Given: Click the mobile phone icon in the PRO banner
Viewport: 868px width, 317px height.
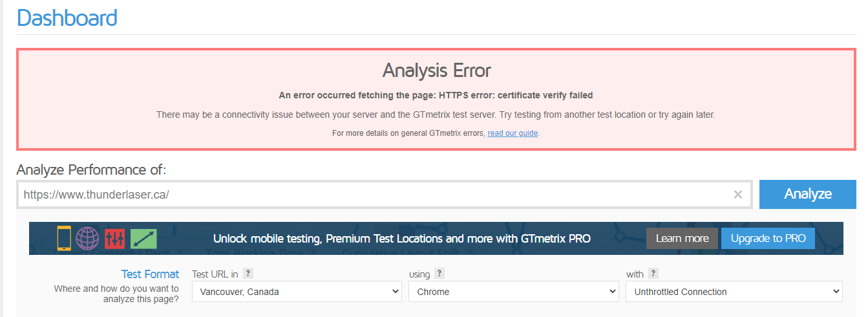Looking at the screenshot, I should coord(64,238).
